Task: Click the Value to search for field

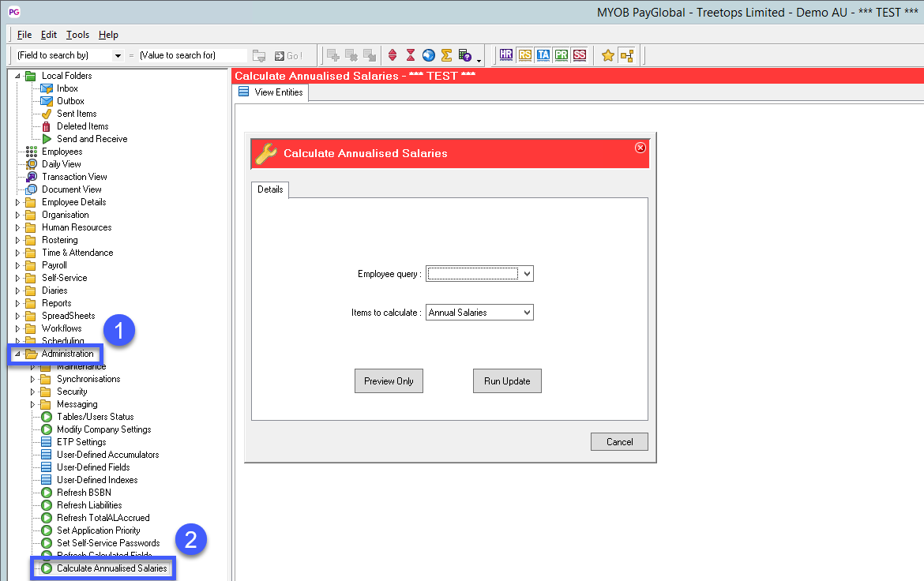Action: [x=192, y=55]
